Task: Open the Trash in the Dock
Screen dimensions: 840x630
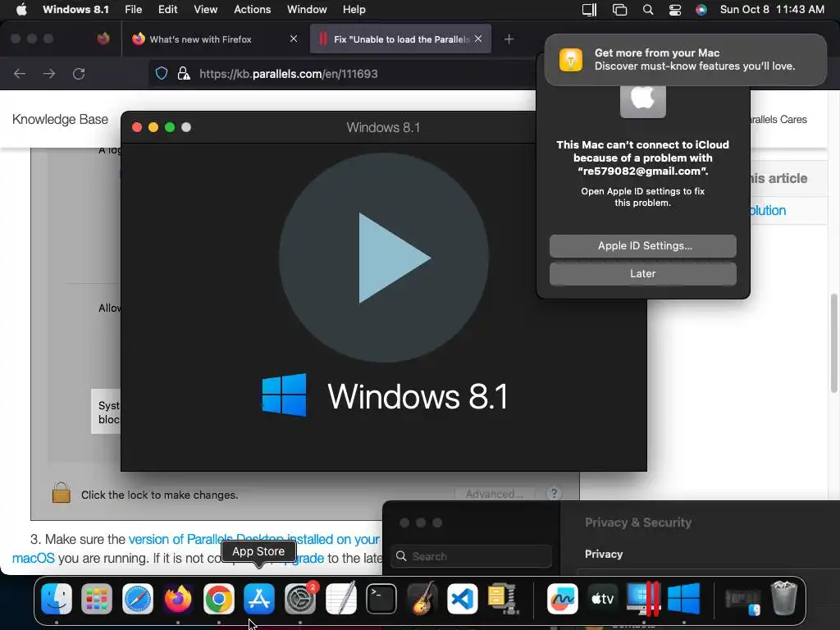Action: [x=783, y=598]
